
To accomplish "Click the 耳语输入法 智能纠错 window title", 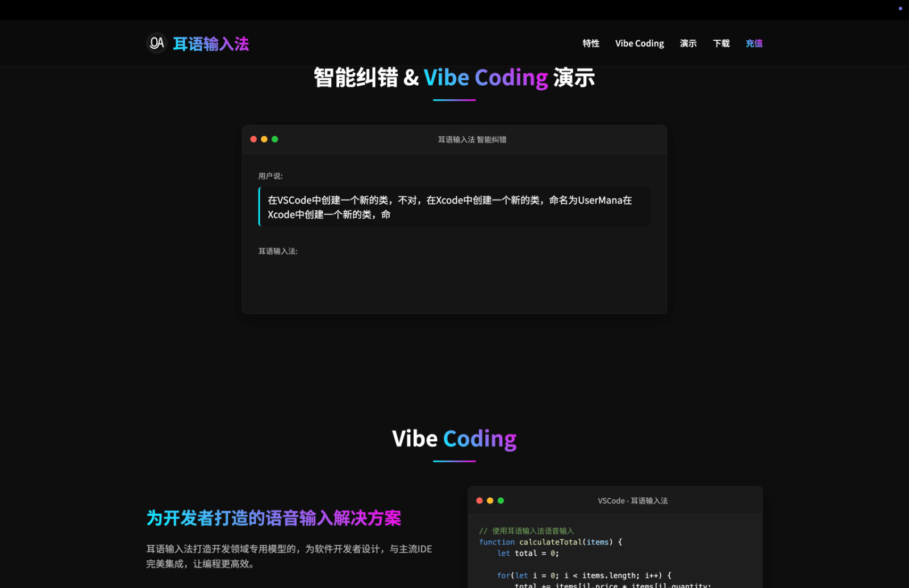I will click(472, 140).
